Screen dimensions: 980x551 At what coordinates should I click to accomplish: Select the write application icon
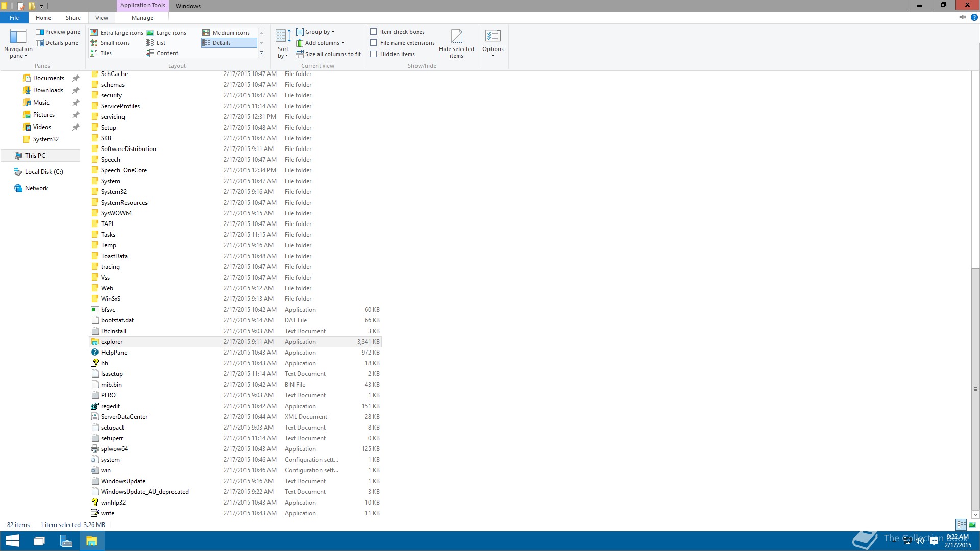coord(94,513)
